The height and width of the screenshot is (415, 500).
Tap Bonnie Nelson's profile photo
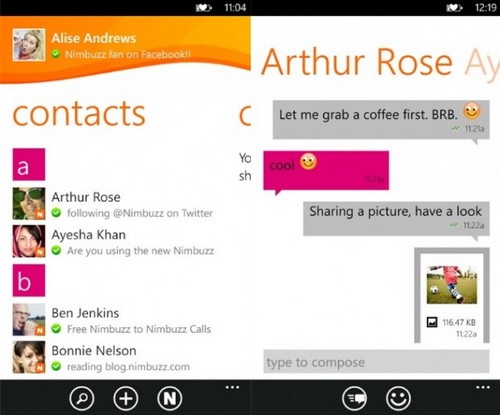pos(29,357)
